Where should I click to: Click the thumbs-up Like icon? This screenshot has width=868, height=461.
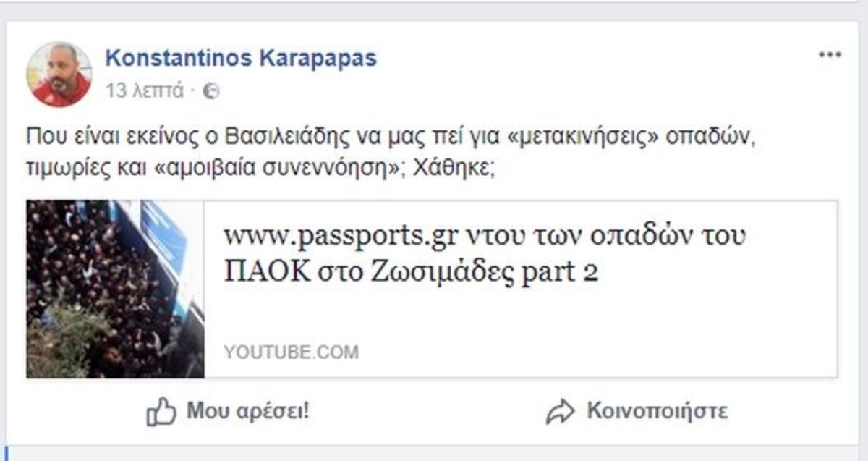coord(161,413)
